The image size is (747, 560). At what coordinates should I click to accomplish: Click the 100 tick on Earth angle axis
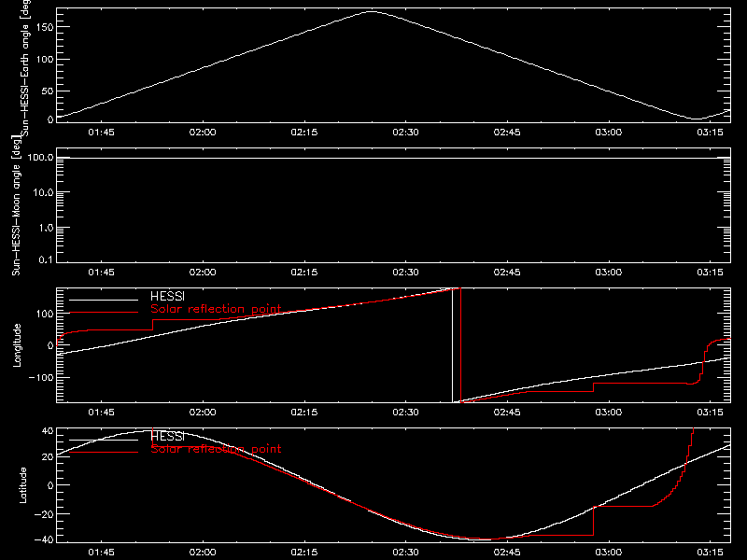[44, 60]
